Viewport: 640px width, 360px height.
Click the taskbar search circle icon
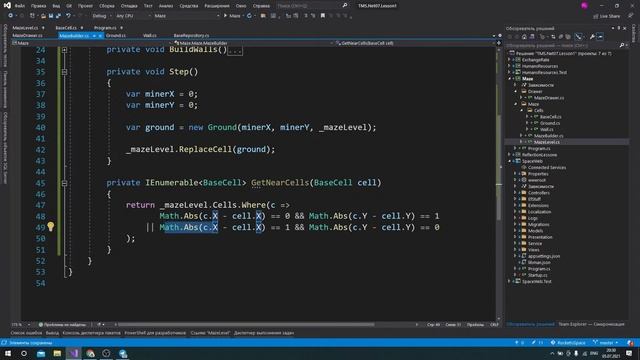click(x=24, y=353)
